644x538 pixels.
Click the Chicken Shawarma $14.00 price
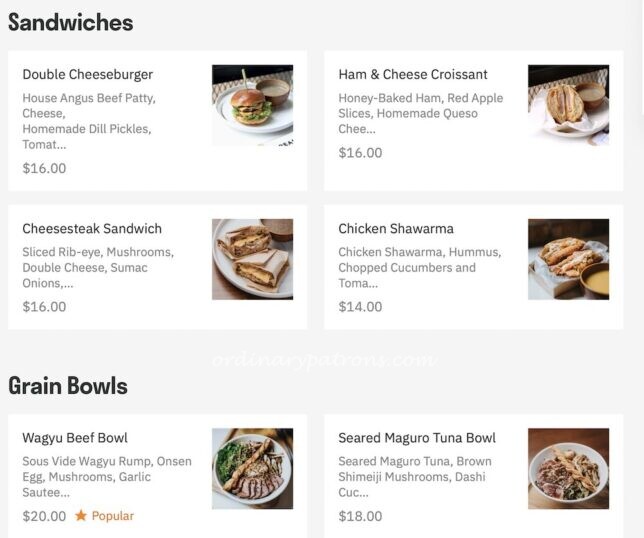click(x=360, y=307)
